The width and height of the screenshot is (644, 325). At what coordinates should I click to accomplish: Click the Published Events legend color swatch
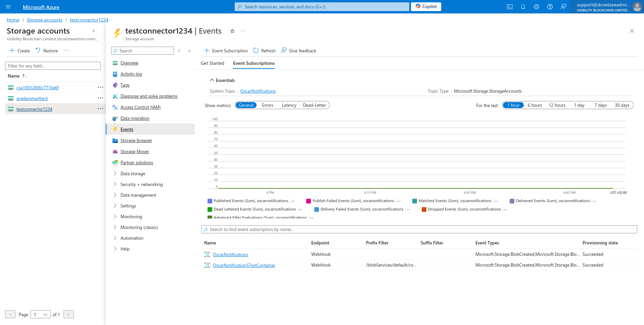pyautogui.click(x=210, y=201)
